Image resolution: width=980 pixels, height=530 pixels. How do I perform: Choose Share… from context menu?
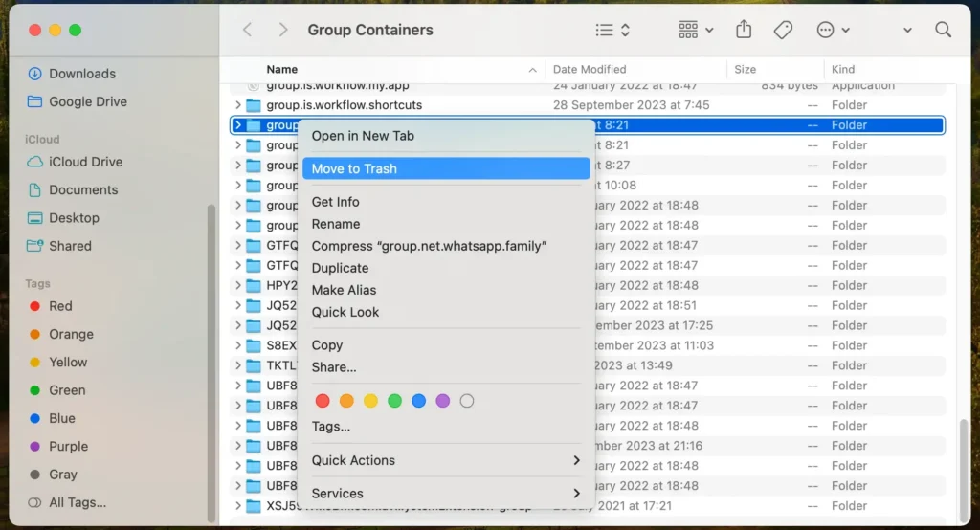[446, 367]
